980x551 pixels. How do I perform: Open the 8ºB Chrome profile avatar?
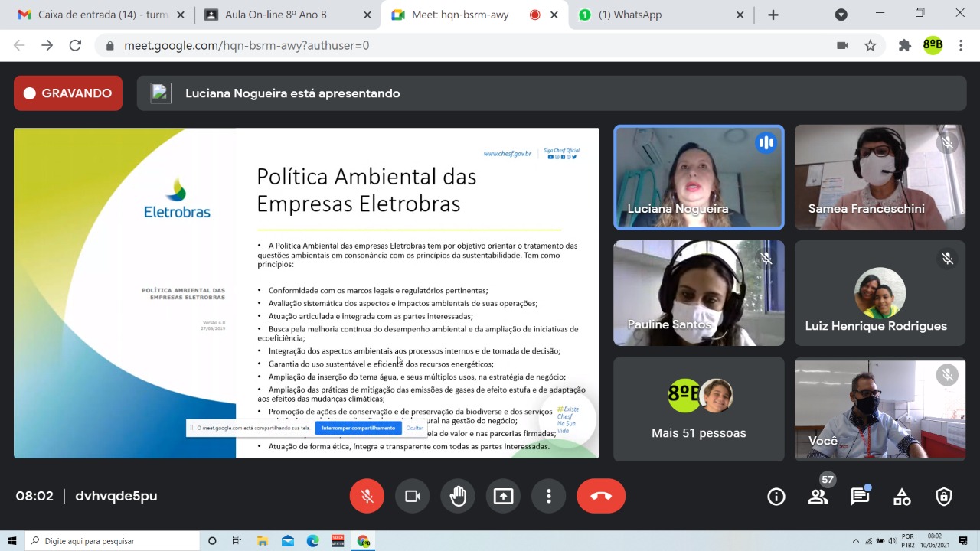coord(933,46)
